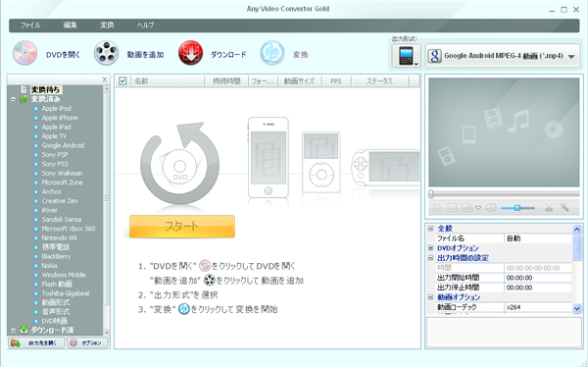Select Sony Walkman in the tree
Viewport: 588px width, 367px height.
62,173
